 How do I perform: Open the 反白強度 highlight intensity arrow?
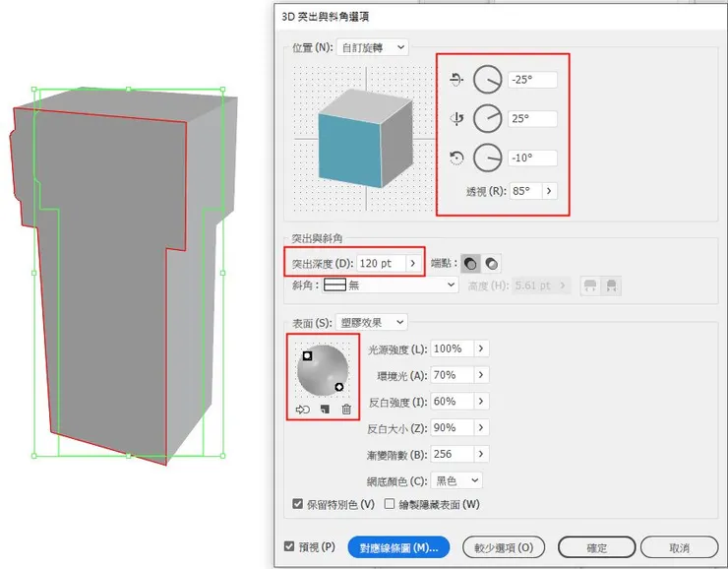point(481,402)
